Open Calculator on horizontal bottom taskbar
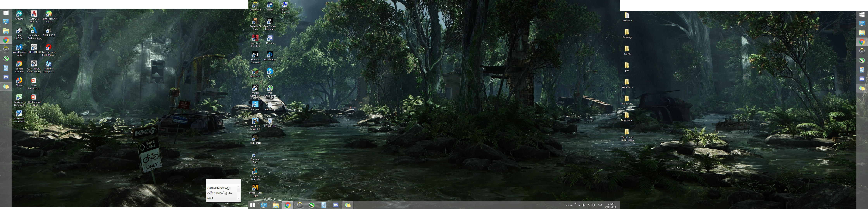 pyautogui.click(x=324, y=205)
